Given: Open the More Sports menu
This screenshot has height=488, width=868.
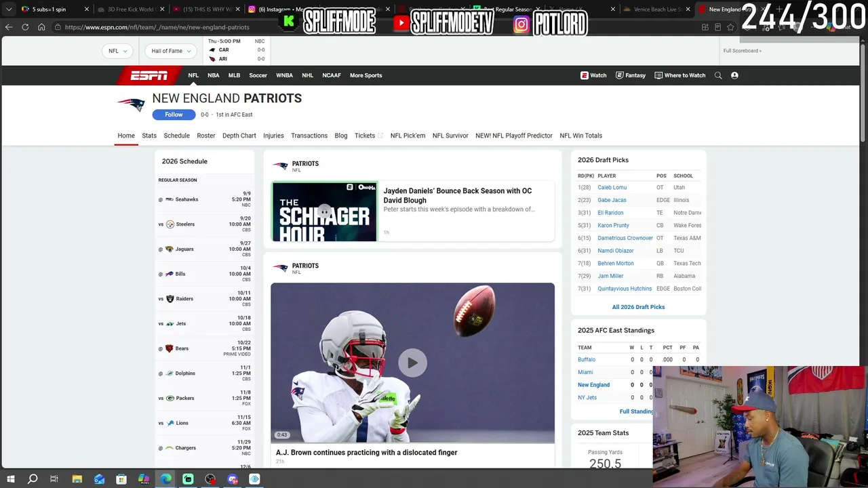Looking at the screenshot, I should [x=366, y=75].
